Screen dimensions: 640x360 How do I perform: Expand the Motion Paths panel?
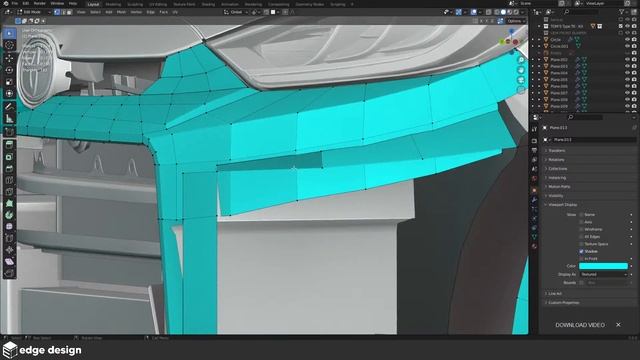pos(589,187)
